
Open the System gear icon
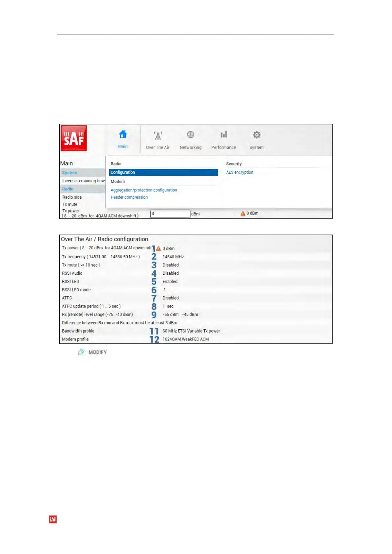pyautogui.click(x=256, y=135)
